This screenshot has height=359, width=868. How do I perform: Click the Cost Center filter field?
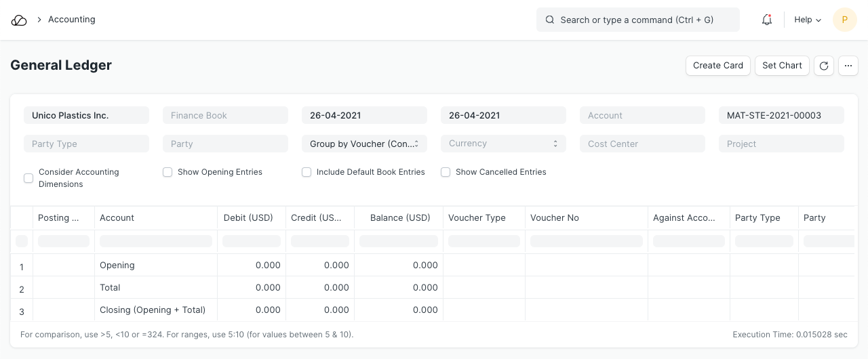click(642, 144)
